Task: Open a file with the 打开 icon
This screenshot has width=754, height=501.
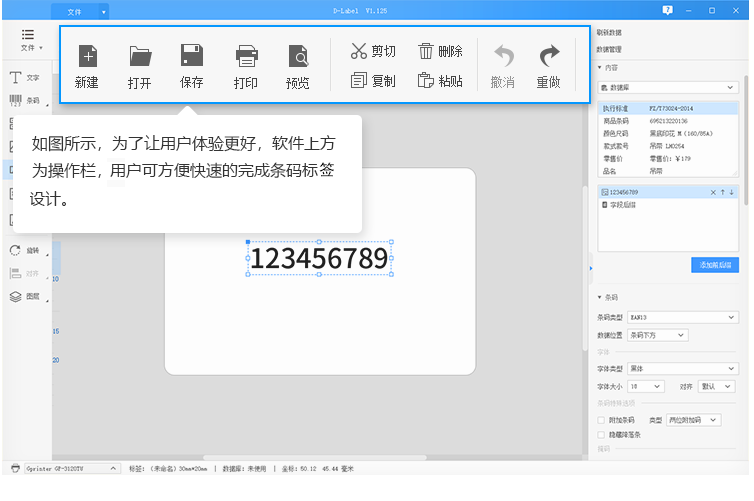Action: [140, 66]
